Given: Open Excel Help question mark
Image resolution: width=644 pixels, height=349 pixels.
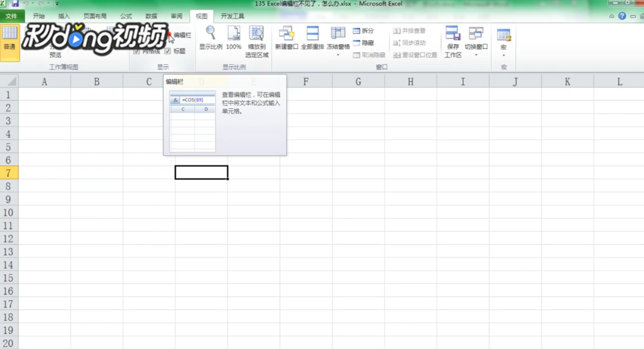Looking at the screenshot, I should 622,16.
